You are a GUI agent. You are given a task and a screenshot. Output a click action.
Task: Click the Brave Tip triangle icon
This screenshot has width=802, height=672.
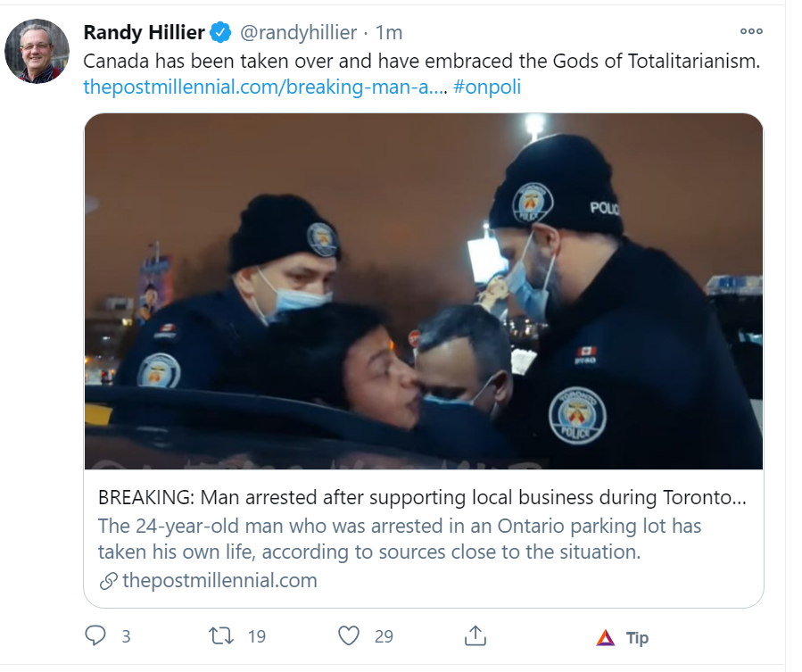[606, 638]
